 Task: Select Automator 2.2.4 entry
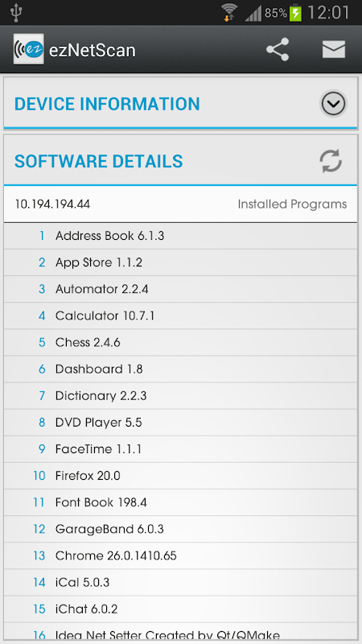(x=180, y=289)
